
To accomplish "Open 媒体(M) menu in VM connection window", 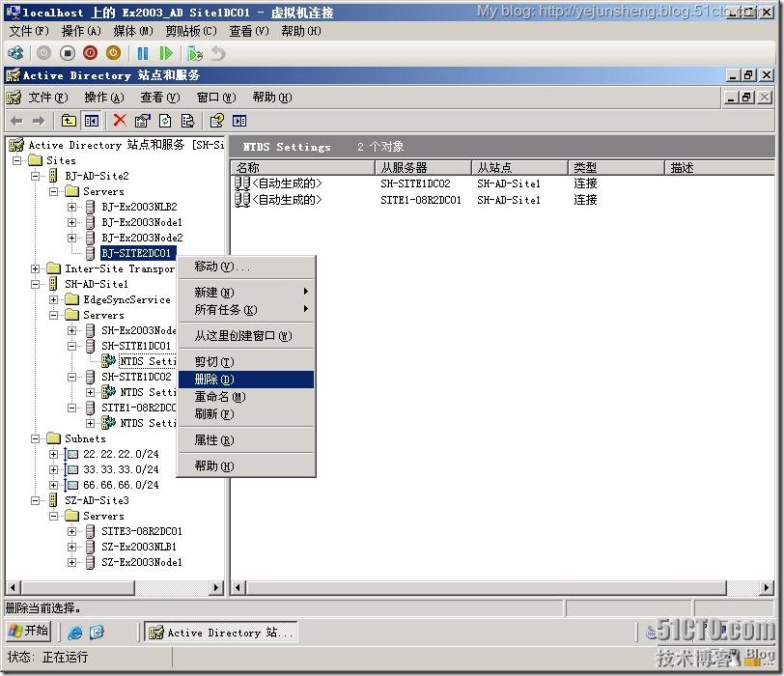I will 133,31.
